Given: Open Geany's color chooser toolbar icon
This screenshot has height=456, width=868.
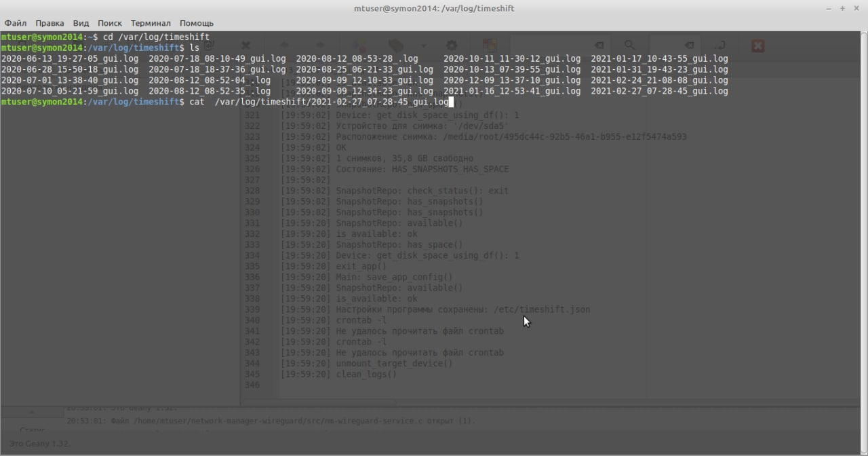Looking at the screenshot, I should [490, 45].
